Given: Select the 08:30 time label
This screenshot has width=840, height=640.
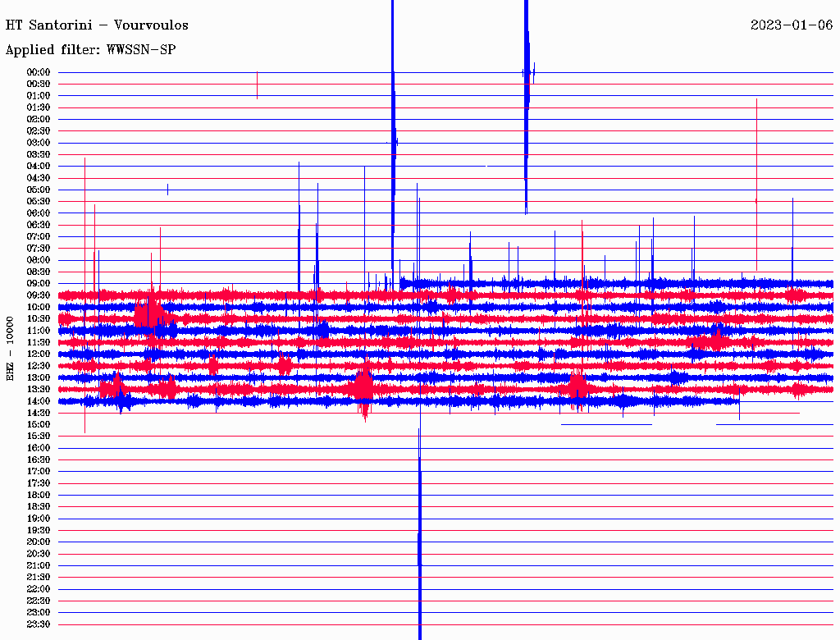Looking at the screenshot, I should click(x=38, y=272).
